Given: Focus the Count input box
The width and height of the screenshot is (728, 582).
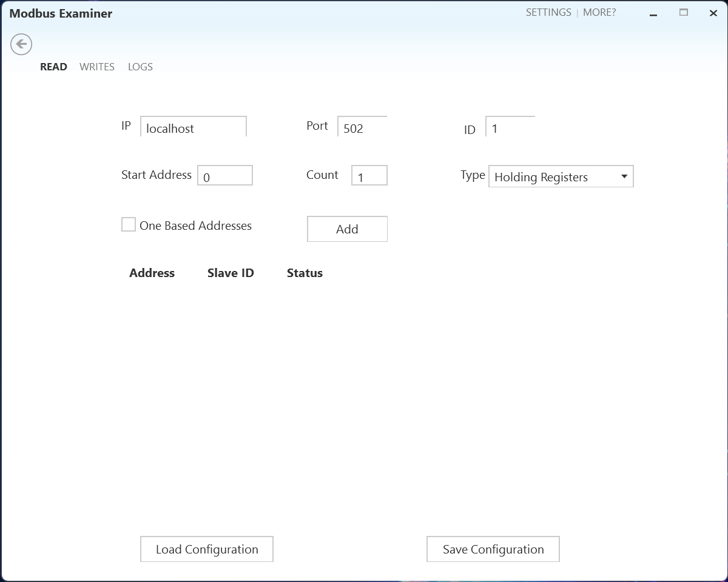Looking at the screenshot, I should click(x=369, y=176).
